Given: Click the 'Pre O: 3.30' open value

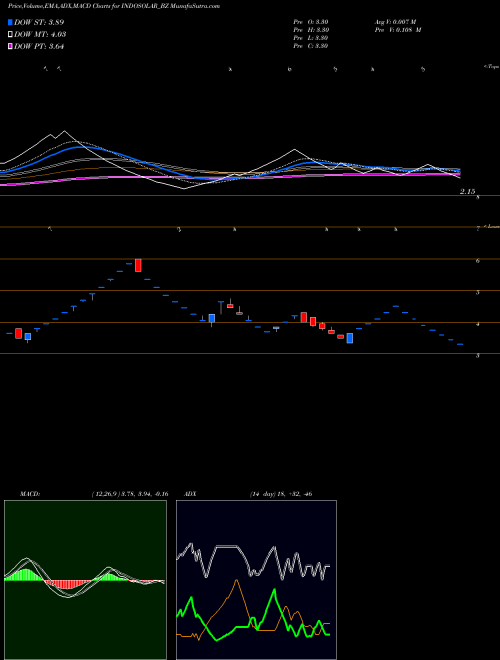Looking at the screenshot, I should coord(311,22).
